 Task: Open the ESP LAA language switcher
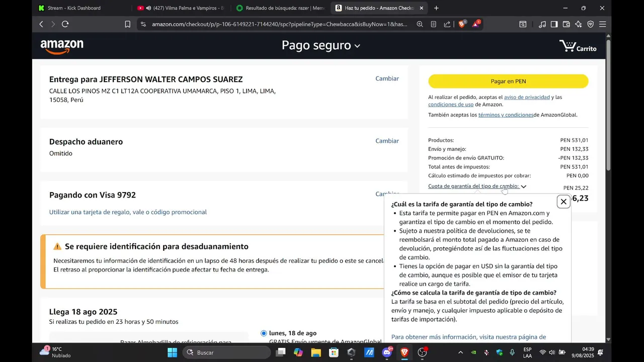(527, 352)
